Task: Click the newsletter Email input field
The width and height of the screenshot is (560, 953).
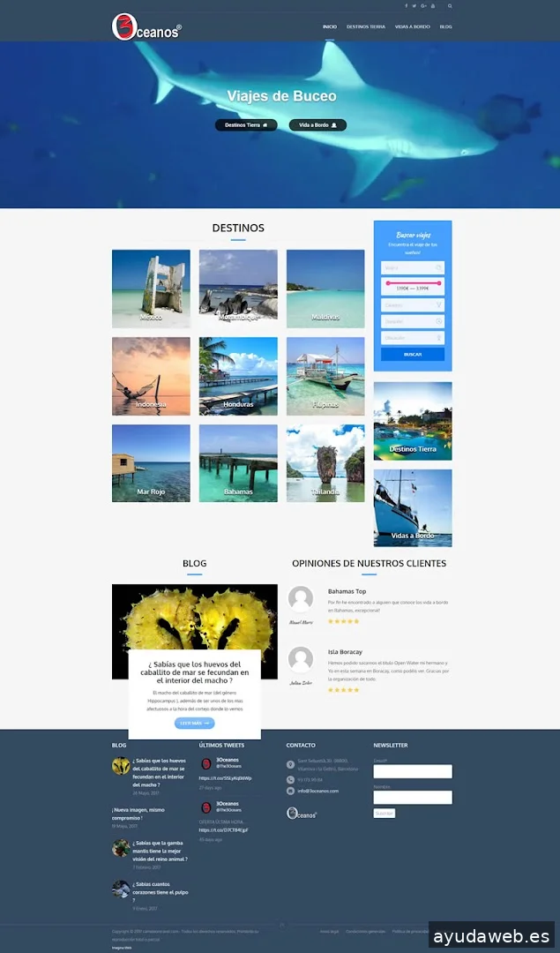Action: coord(412,771)
